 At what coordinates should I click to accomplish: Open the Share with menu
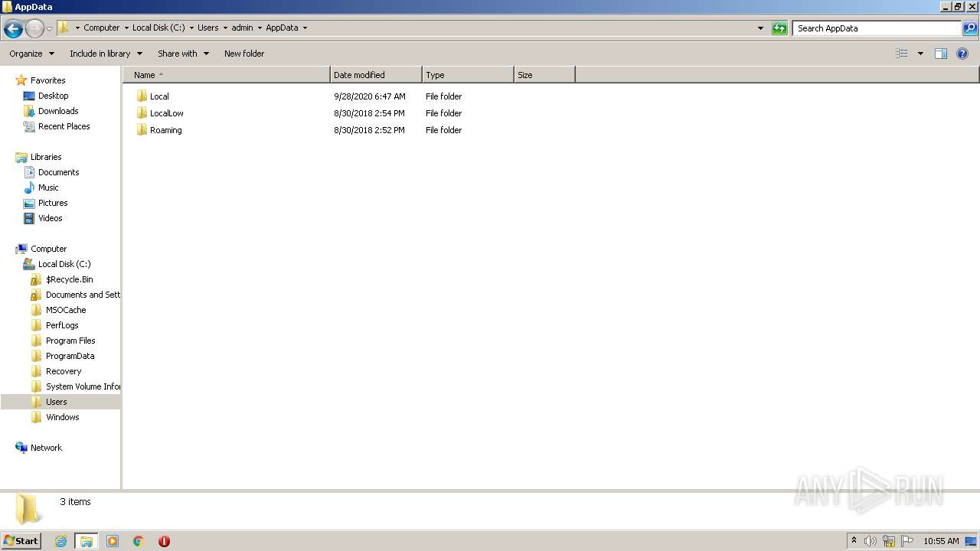click(183, 54)
